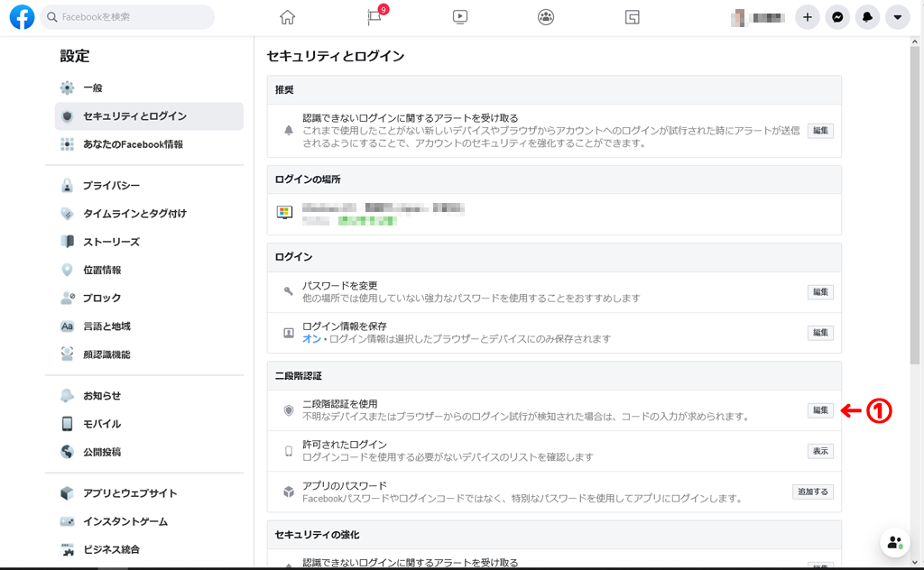Open タイムラインとタグ付け settings
This screenshot has height=570, width=924.
[149, 213]
